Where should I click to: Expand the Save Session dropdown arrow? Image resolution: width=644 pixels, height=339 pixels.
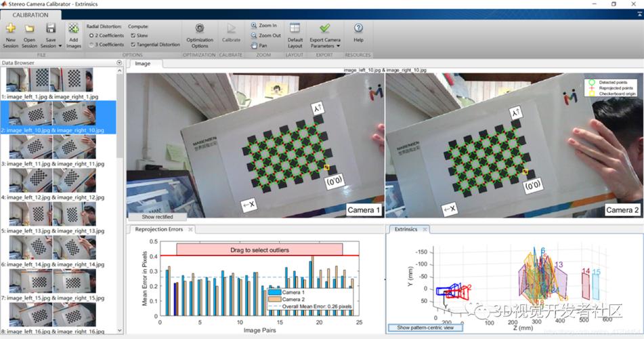coord(60,46)
